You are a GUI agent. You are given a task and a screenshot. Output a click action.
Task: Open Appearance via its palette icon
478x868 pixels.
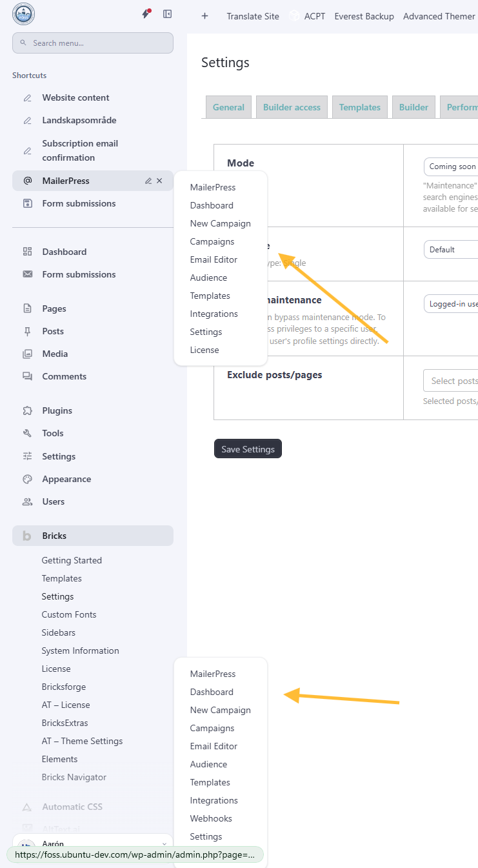[27, 479]
